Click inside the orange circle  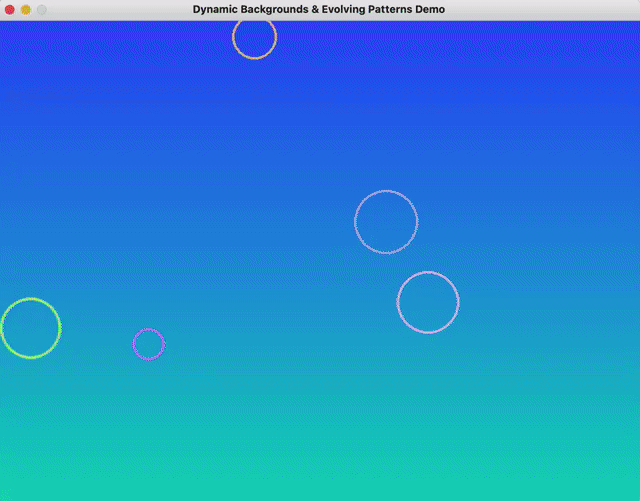(x=254, y=38)
